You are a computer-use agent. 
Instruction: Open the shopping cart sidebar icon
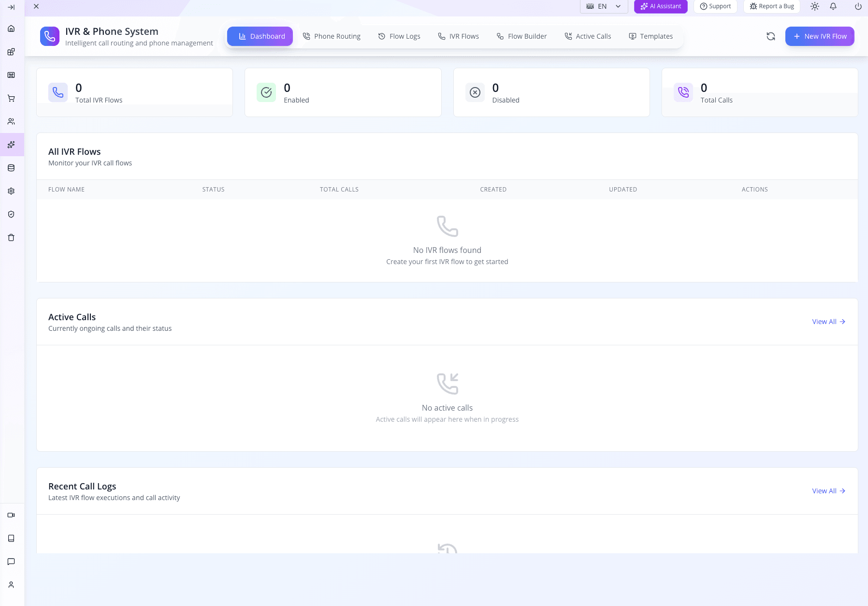pos(11,98)
